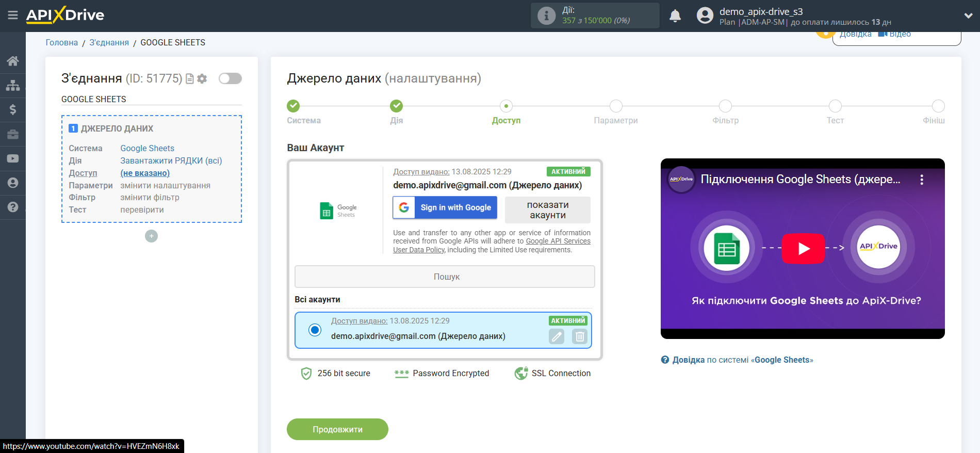Click 'змінити фільтр' link

tap(150, 197)
